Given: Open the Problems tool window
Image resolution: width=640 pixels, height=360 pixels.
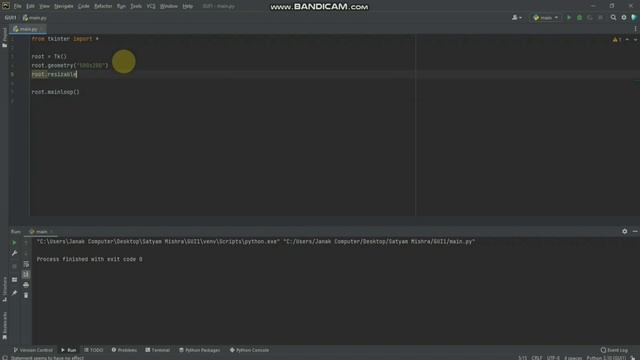Looking at the screenshot, I should pyautogui.click(x=124, y=350).
